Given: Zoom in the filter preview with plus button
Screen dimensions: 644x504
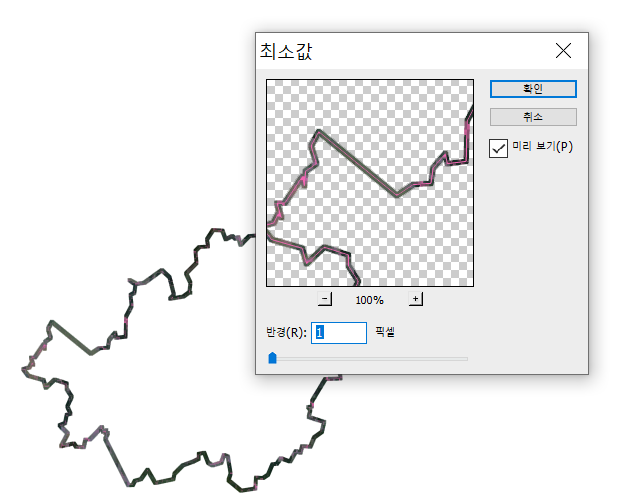Looking at the screenshot, I should pyautogui.click(x=416, y=299).
